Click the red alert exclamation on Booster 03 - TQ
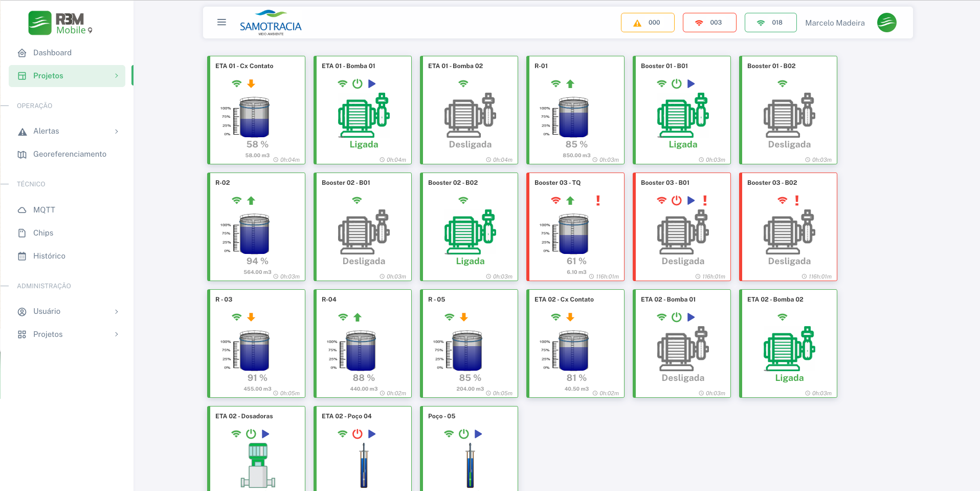The height and width of the screenshot is (491, 980). pos(597,201)
